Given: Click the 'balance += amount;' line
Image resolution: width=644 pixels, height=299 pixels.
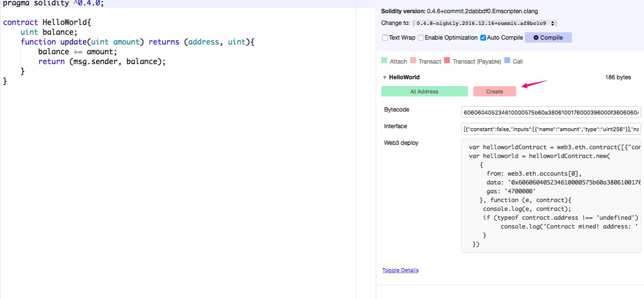Looking at the screenshot, I should (x=78, y=52).
